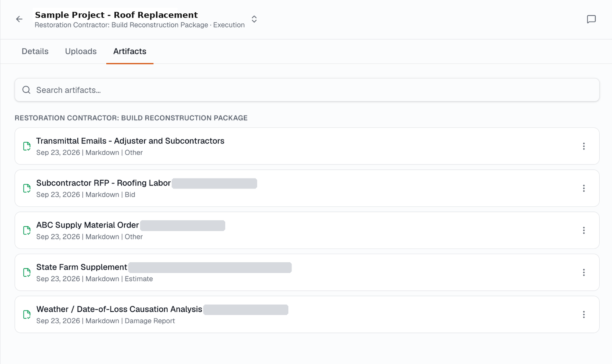Viewport: 612px width, 364px height.
Task: Open Weather / Date-of-Loss Causation Analysis artifact
Action: (x=307, y=314)
